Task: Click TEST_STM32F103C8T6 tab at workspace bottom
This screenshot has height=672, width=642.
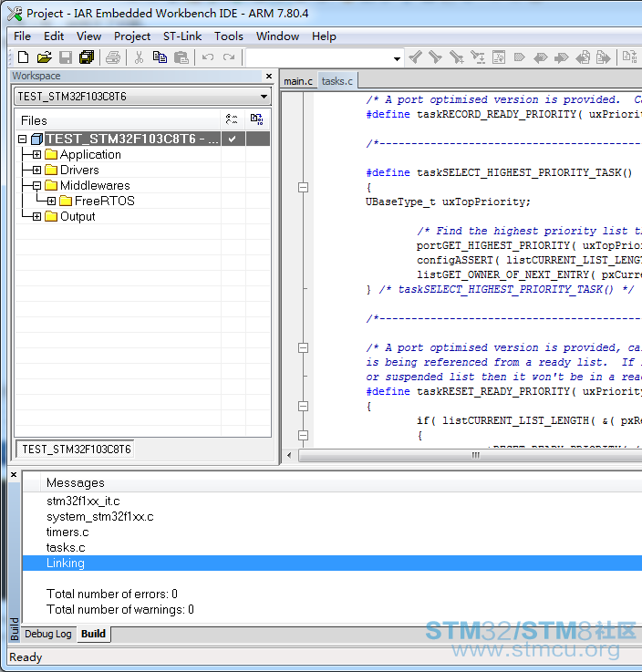Action: [77, 450]
